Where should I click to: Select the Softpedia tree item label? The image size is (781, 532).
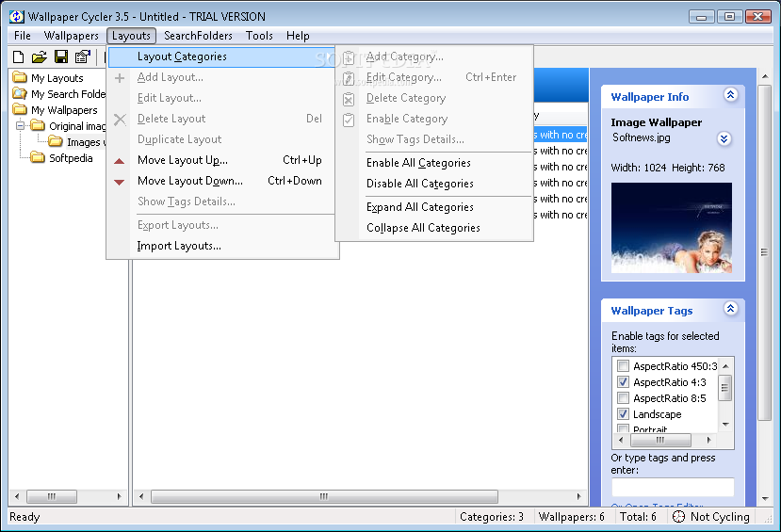click(71, 158)
